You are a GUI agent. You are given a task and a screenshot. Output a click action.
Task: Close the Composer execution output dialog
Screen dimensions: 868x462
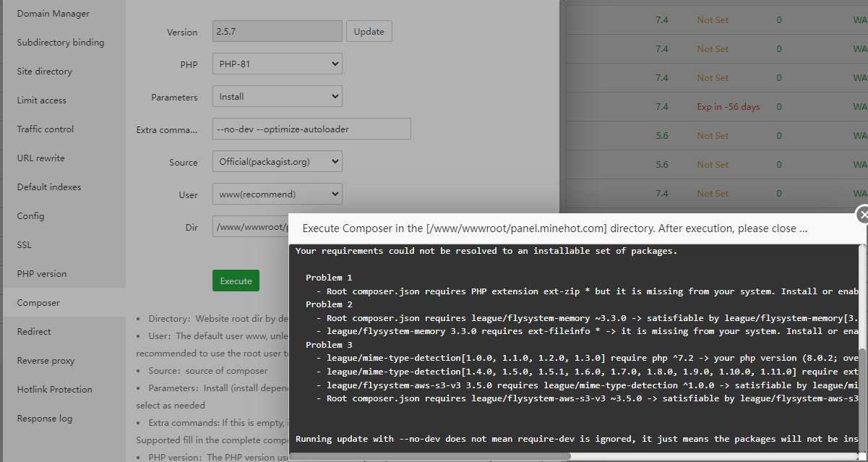coord(863,215)
